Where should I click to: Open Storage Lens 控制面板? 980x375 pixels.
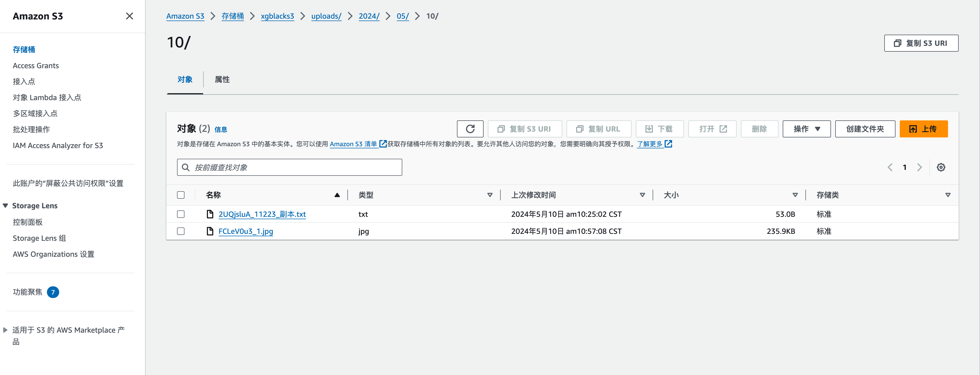pyautogui.click(x=27, y=222)
